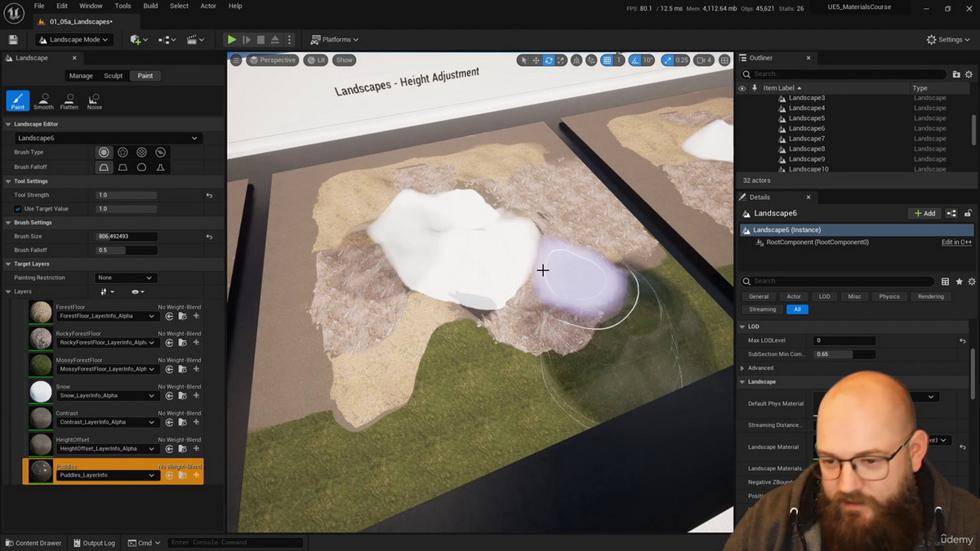980x551 pixels.
Task: Toggle the Outliner visibility column header
Action: pos(742,88)
